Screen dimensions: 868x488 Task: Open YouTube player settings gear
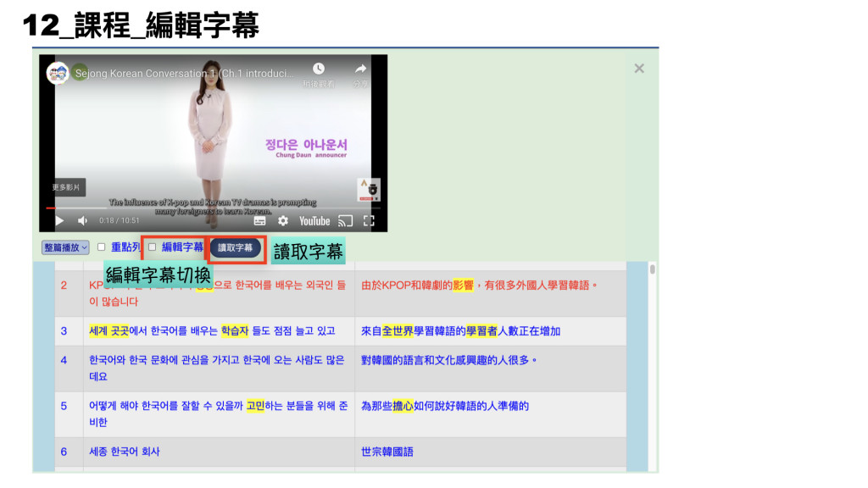283,221
